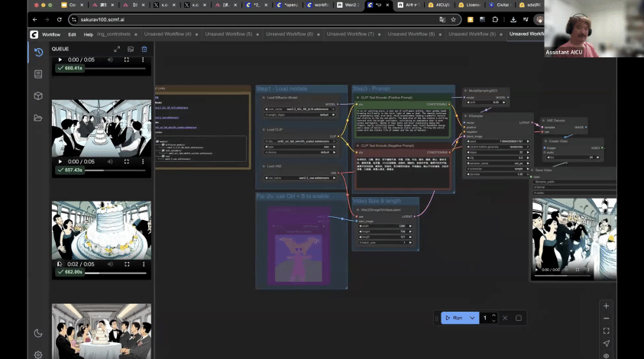This screenshot has height=359, width=644.
Task: Collapse the Load CLIP node
Action: pyautogui.click(x=264, y=130)
